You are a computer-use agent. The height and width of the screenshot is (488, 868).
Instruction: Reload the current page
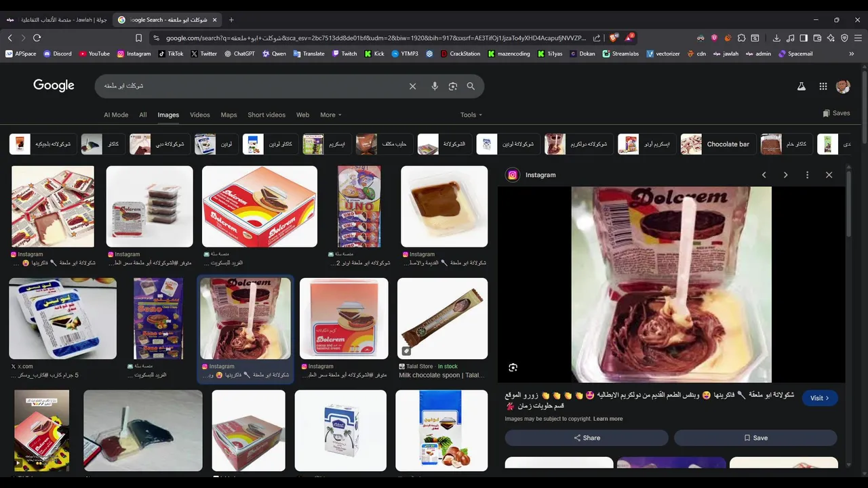click(x=37, y=38)
